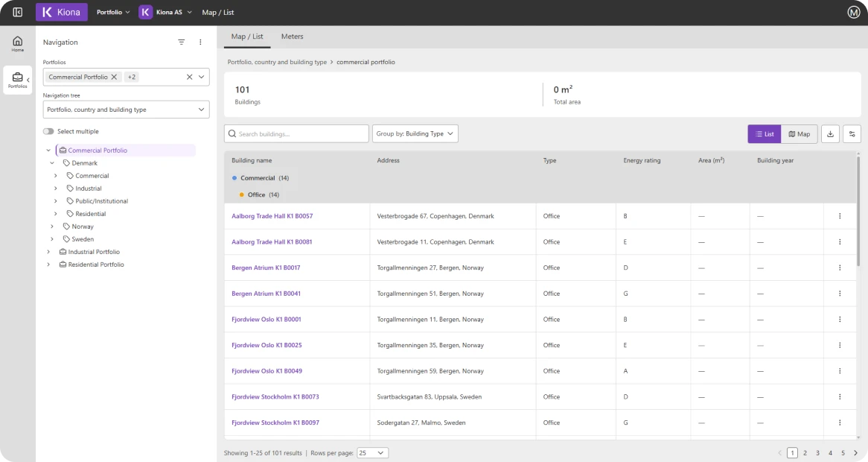
Task: Open row menu for Bergen Atrium K1 B0017
Action: [840, 268]
